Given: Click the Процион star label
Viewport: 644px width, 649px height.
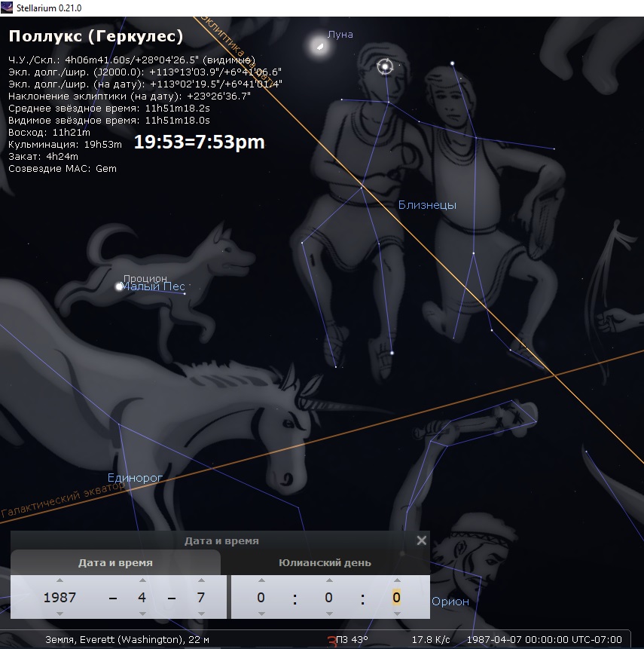Looking at the screenshot, I should [145, 277].
